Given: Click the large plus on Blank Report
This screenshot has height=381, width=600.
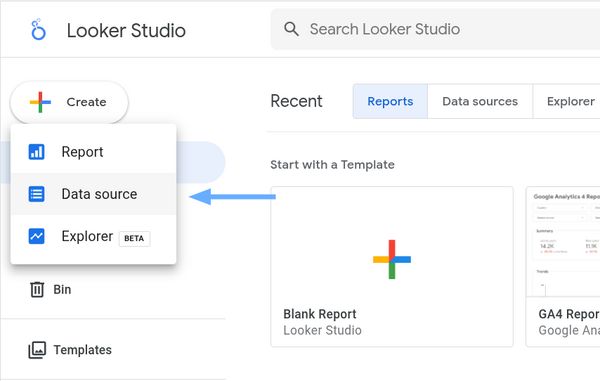Looking at the screenshot, I should 392,259.
